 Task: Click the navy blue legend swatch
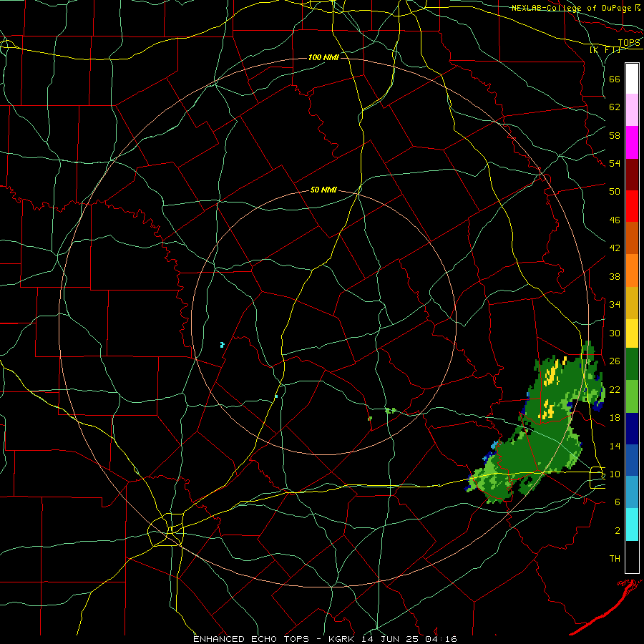tap(632, 429)
